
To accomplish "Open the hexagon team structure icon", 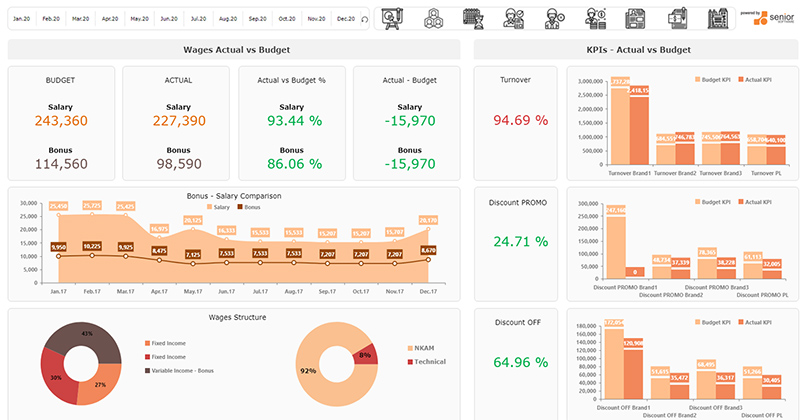I will click(433, 19).
